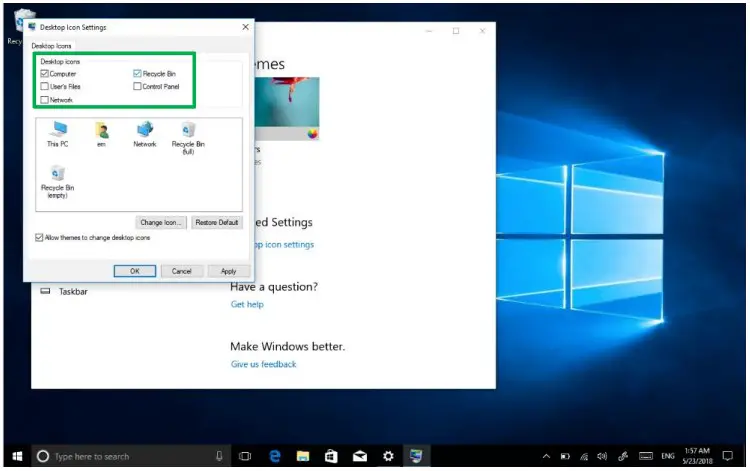Click Desktop Icon Settings taskbar icon
Viewport: 750px width, 471px height.
click(416, 456)
